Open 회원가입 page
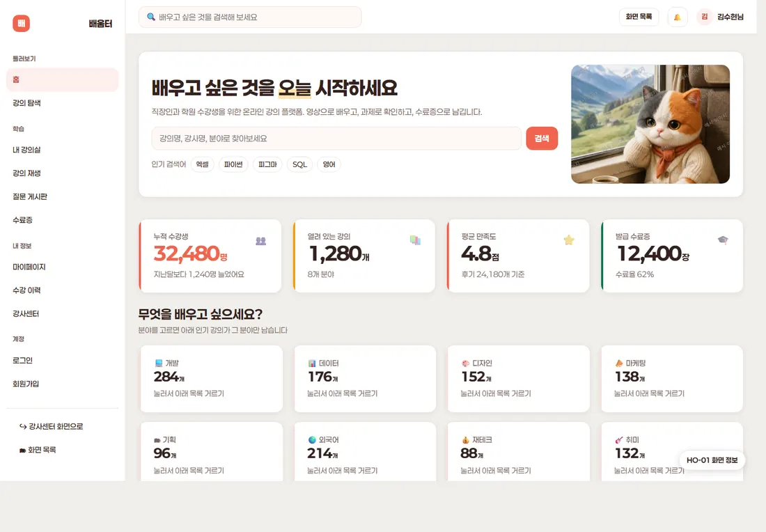 [x=63, y=384]
